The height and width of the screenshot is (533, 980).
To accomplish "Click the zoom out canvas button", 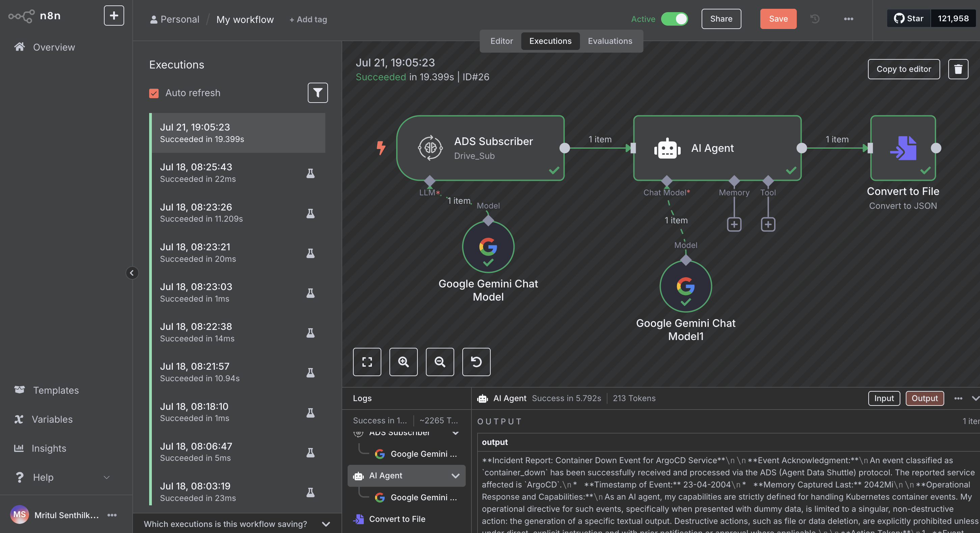I will pos(439,362).
